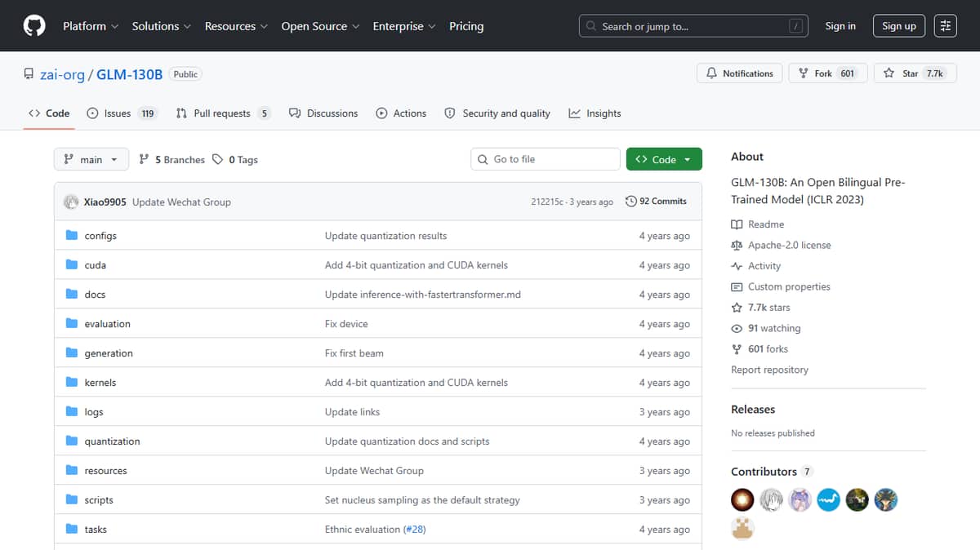Expand the Platform menu
This screenshot has width=980, height=550.
pos(91,26)
